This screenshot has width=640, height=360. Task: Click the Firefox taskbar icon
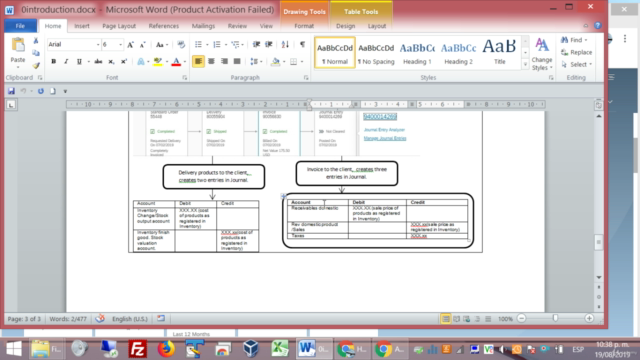[x=166, y=349]
